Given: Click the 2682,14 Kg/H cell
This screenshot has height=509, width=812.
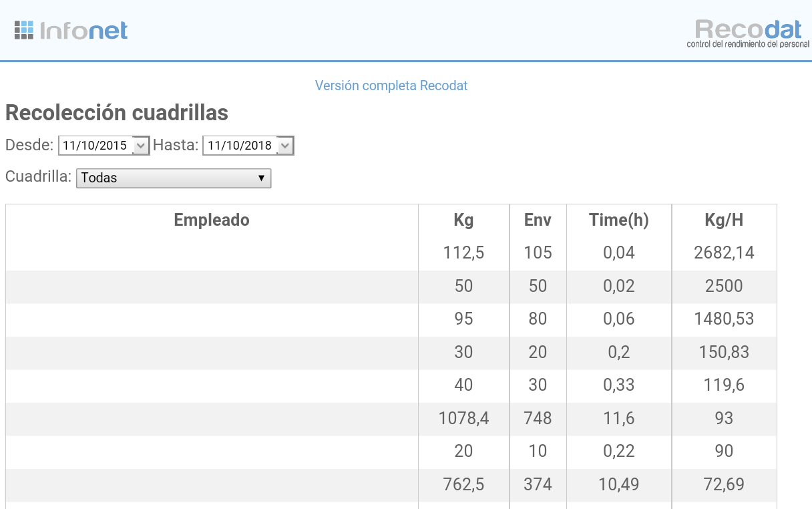Looking at the screenshot, I should pos(724,252).
